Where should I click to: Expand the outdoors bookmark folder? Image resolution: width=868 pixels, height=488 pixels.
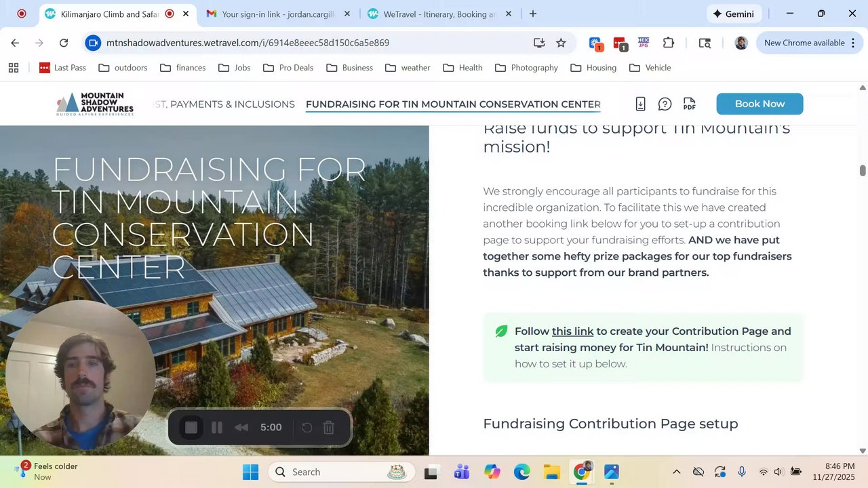tap(123, 68)
